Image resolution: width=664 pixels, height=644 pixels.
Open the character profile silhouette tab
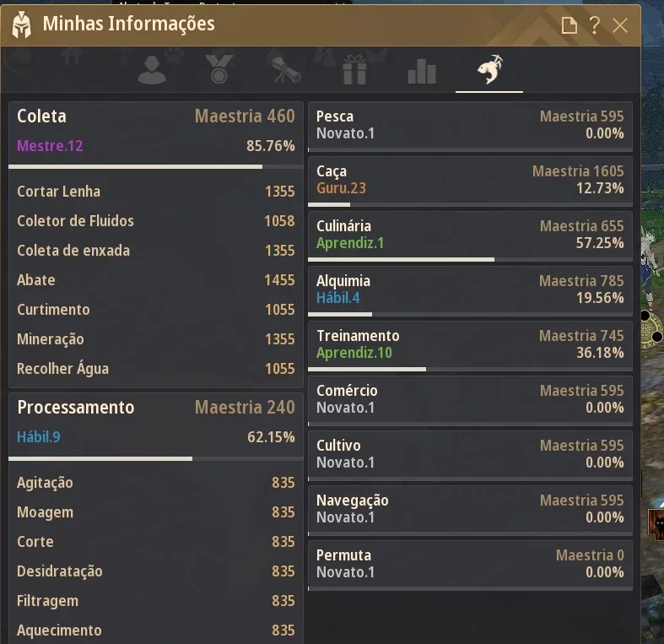tap(152, 70)
